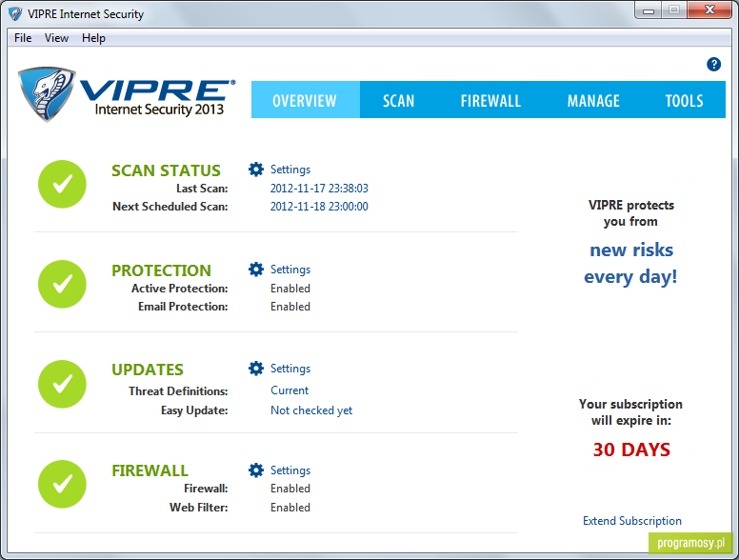This screenshot has height=560, width=739.
Task: Switch to the Tools tab
Action: click(684, 100)
